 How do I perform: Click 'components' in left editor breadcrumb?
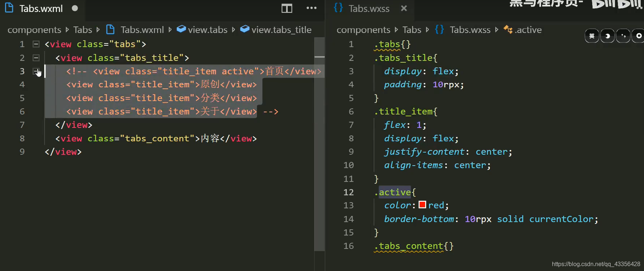click(34, 30)
